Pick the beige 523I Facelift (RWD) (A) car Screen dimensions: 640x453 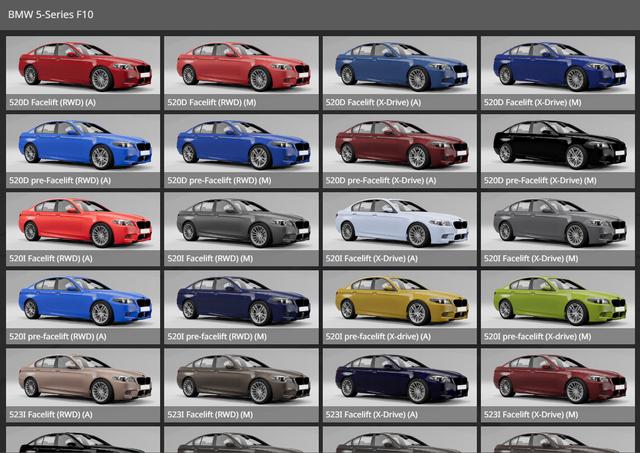point(83,377)
